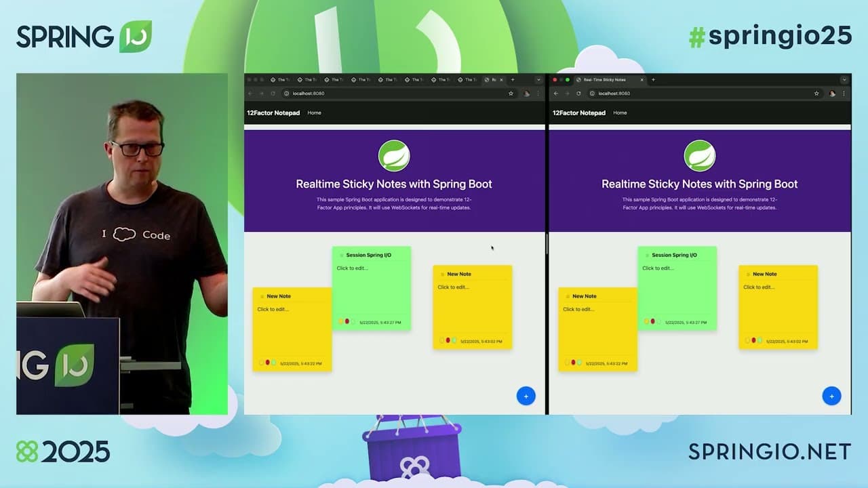The width and height of the screenshot is (868, 488).
Task: Click the Spring leaf logo in right window
Action: pos(700,156)
